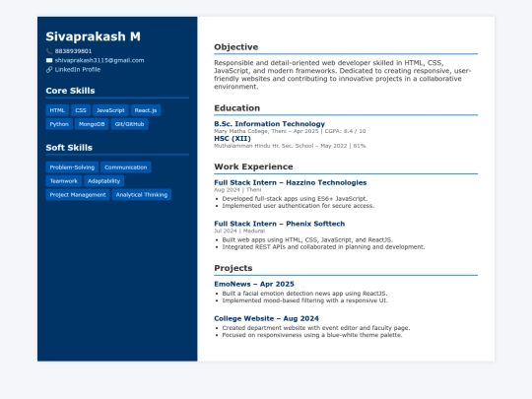This screenshot has width=532, height=399.
Task: Click the Communication soft skill tag
Action: point(125,167)
